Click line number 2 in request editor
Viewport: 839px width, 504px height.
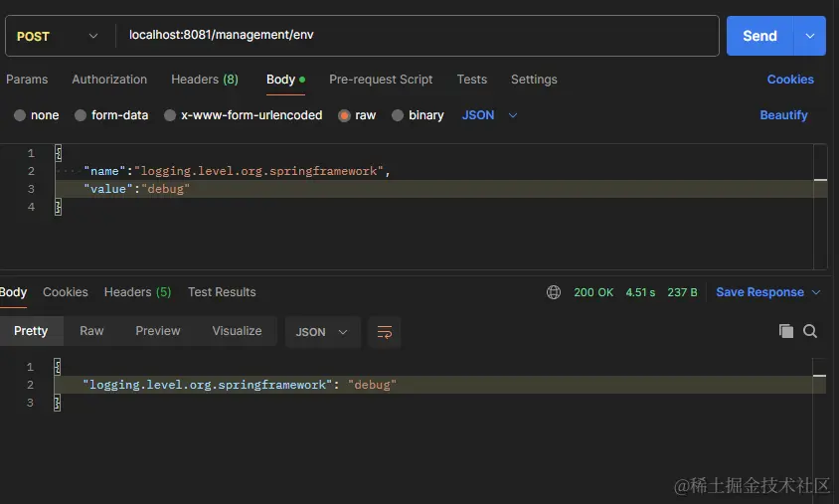(31, 171)
